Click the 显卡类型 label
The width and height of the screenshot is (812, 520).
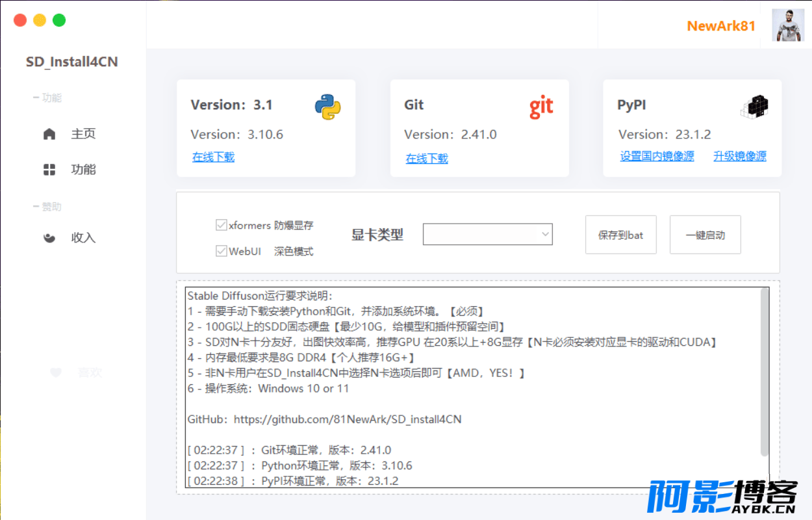(x=377, y=235)
